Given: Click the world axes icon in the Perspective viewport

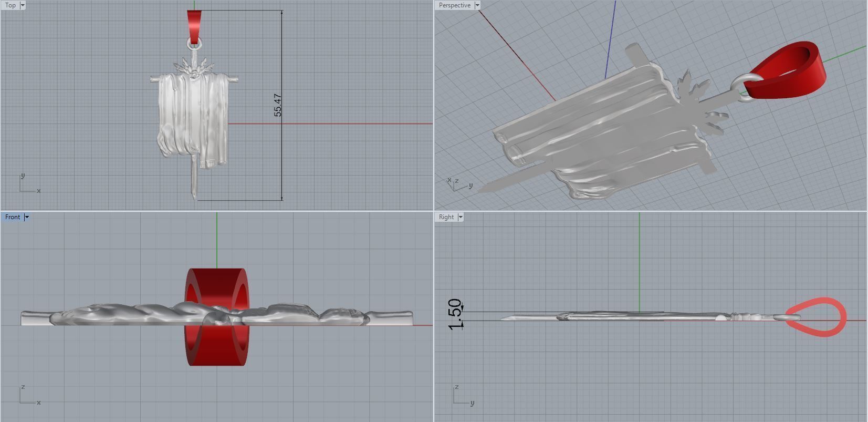Looking at the screenshot, I should pyautogui.click(x=459, y=184).
